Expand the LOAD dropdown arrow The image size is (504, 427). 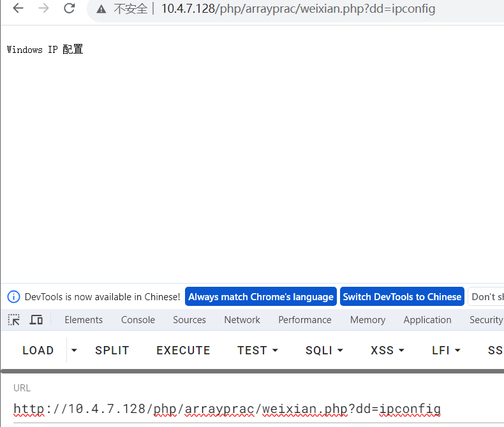pyautogui.click(x=74, y=351)
